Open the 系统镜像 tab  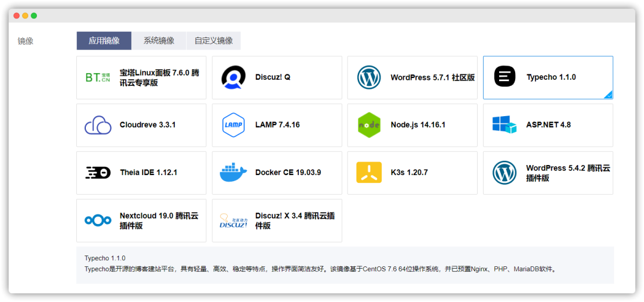[159, 41]
